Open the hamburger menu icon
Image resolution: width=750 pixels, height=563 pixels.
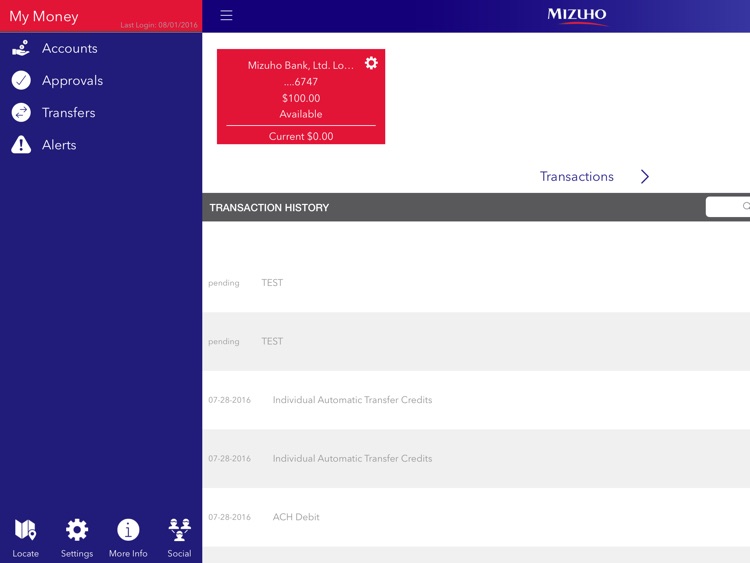pyautogui.click(x=226, y=15)
